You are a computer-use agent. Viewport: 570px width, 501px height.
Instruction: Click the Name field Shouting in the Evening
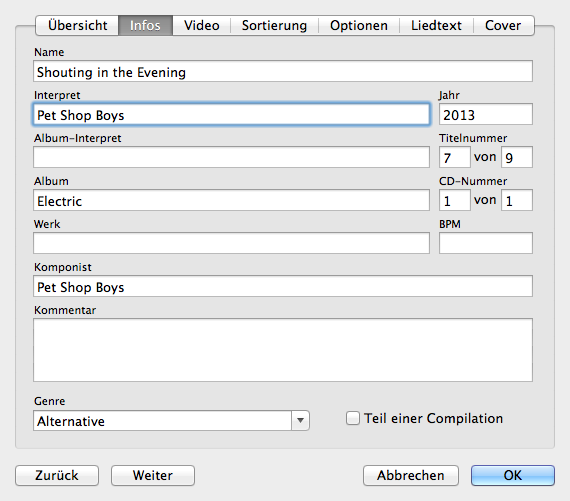click(x=283, y=71)
